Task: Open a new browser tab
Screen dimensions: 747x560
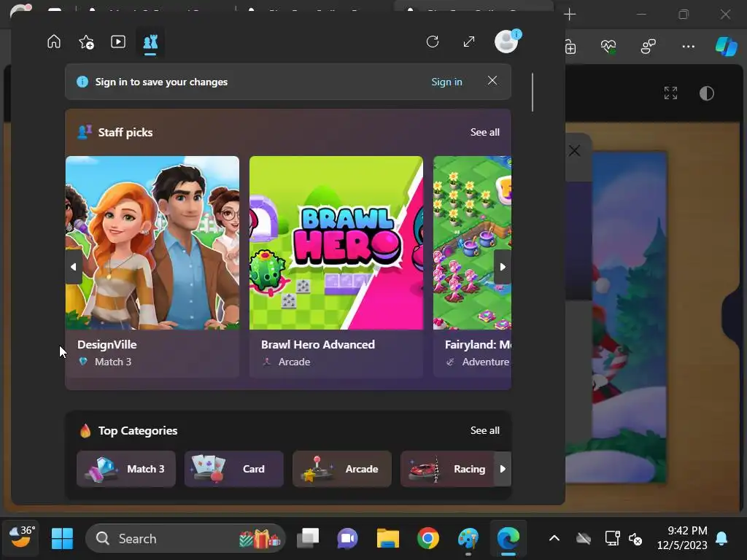Action: point(570,15)
